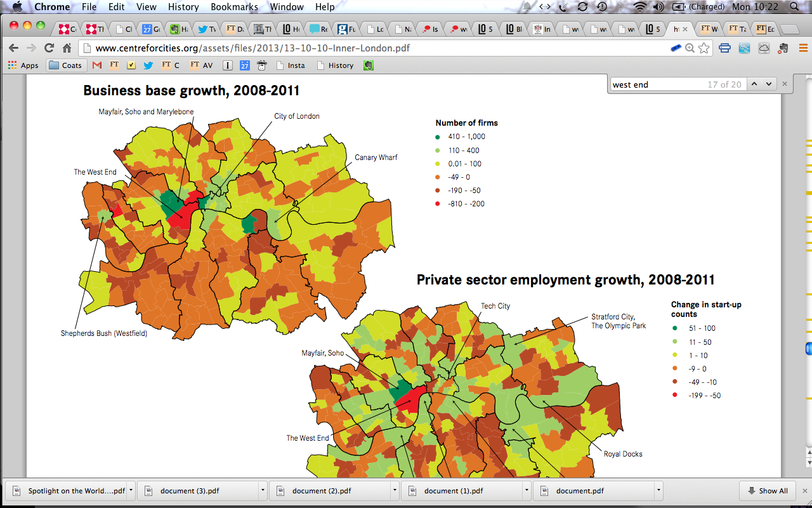Image resolution: width=812 pixels, height=508 pixels.
Task: Open the History menu in menu bar
Action: tap(183, 7)
